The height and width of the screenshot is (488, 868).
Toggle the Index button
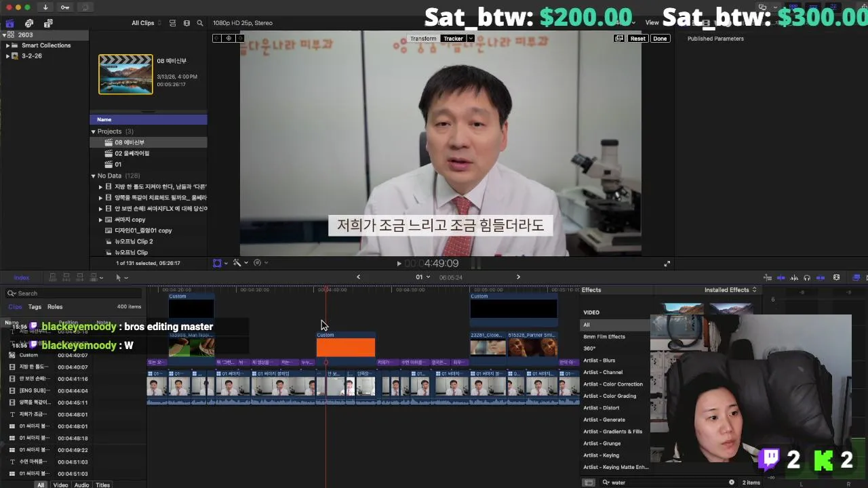pyautogui.click(x=22, y=277)
